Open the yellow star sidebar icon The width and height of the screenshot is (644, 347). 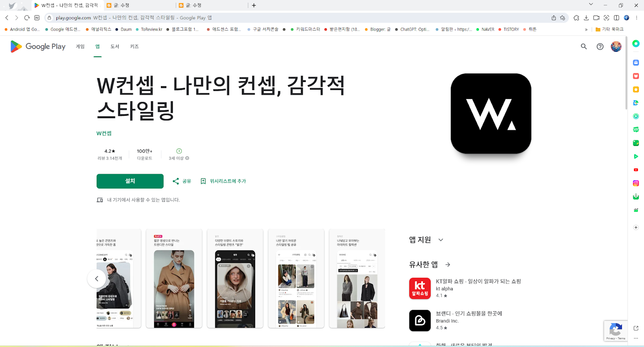tap(636, 89)
